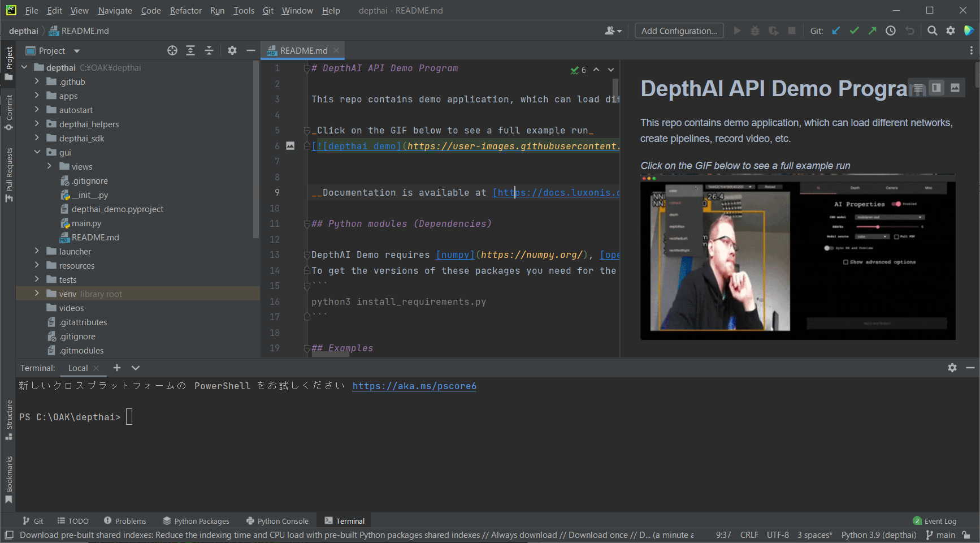The height and width of the screenshot is (543, 980).
Task: Collapse all in the Project tool window
Action: pyautogui.click(x=209, y=51)
